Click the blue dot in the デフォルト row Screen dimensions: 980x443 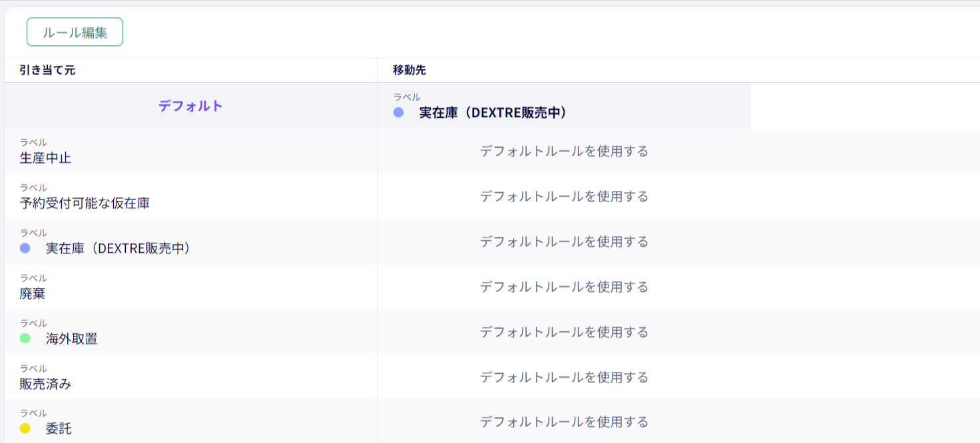(398, 112)
